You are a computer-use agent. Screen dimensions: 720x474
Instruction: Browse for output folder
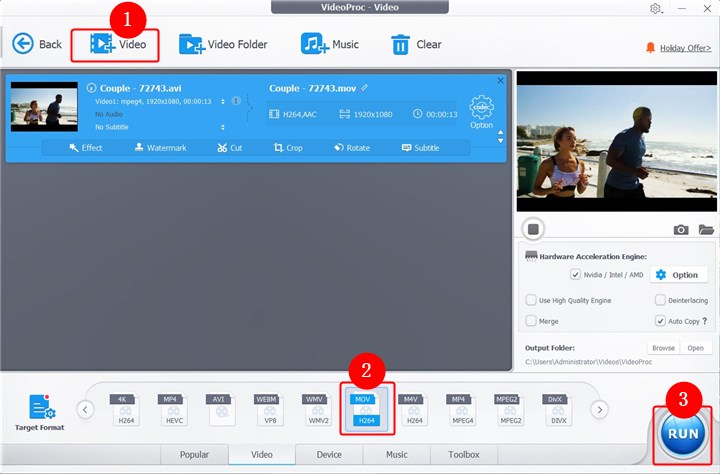click(664, 348)
